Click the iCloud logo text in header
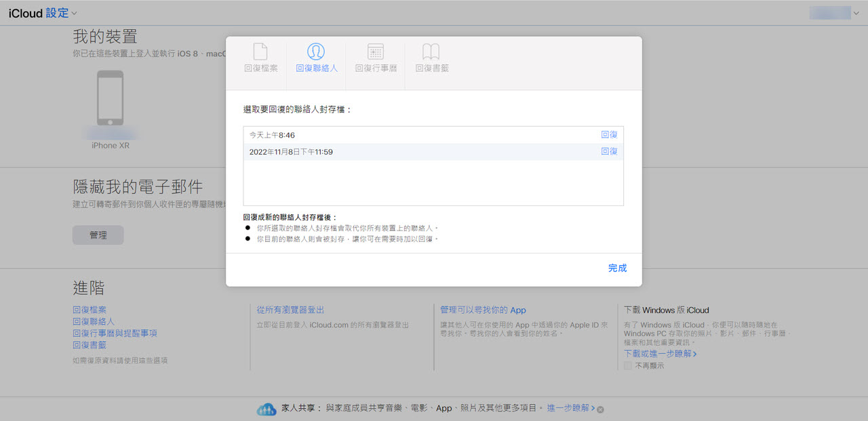Screen dimensions: 868x421 pyautogui.click(x=26, y=13)
